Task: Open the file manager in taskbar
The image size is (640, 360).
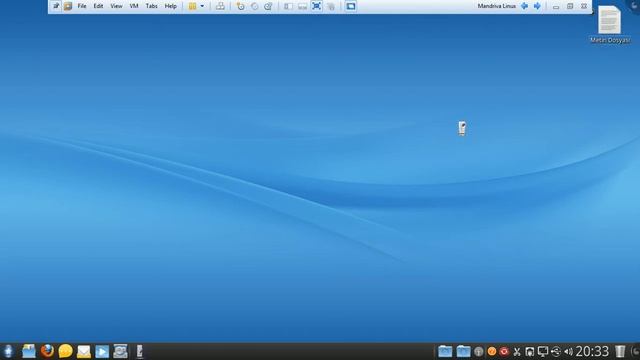Action: click(29, 351)
